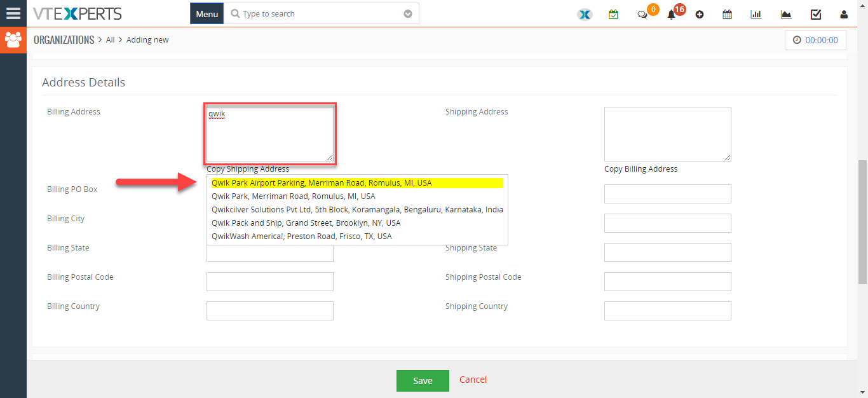Open the calendar check task icon
Viewport: 868px width, 398px height.
[x=613, y=14]
